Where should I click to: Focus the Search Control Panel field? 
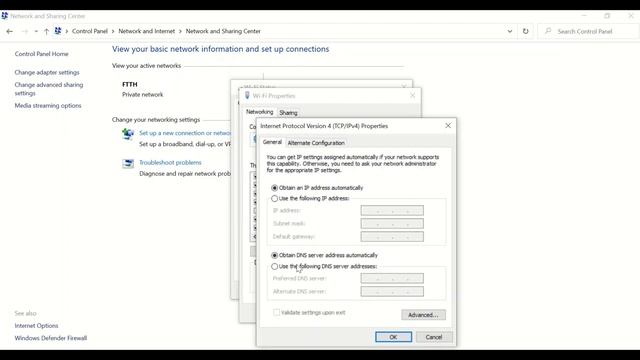click(x=588, y=31)
